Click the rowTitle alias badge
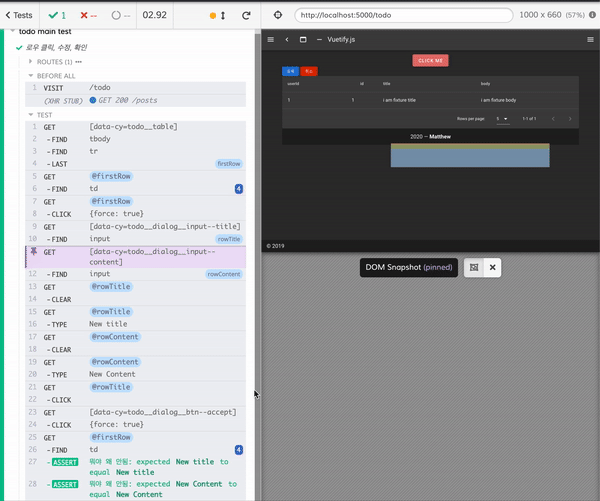Image resolution: width=600 pixels, height=501 pixels. pyautogui.click(x=229, y=239)
